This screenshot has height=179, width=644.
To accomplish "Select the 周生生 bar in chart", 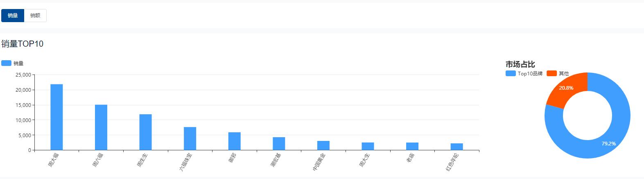I will click(145, 132).
